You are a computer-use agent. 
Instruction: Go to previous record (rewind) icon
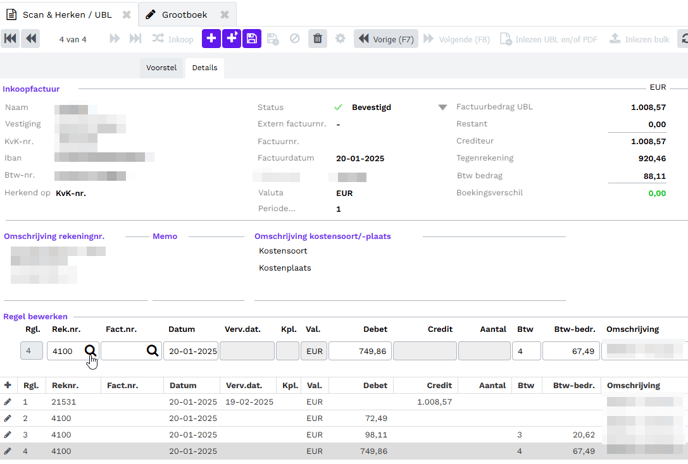coord(31,39)
